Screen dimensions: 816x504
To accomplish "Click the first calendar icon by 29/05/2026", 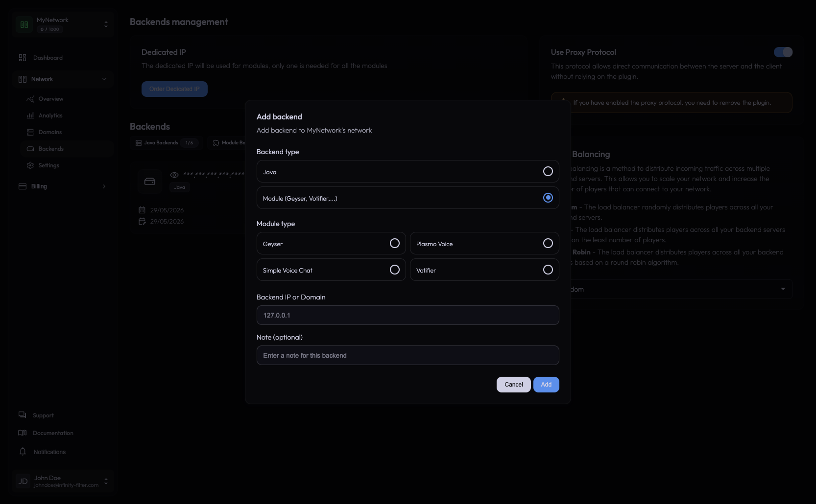I will click(142, 210).
